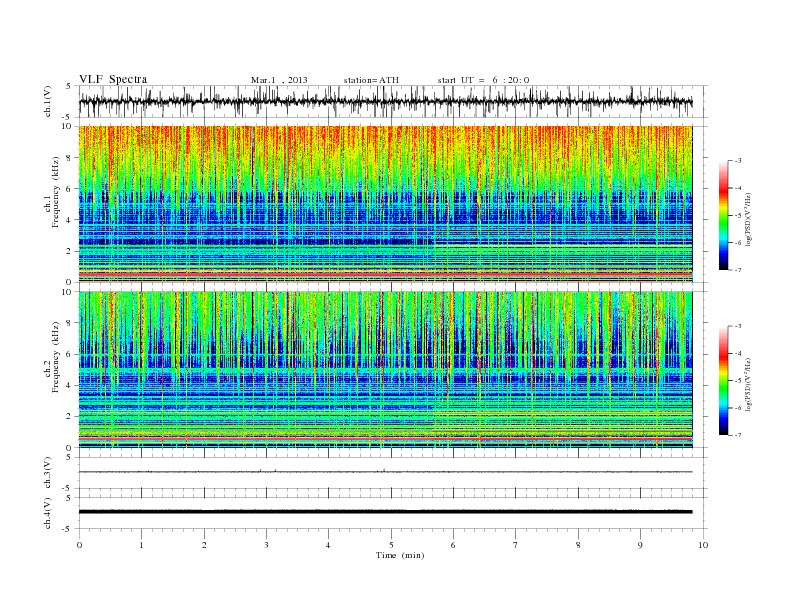Screen dimensions: 792x612
Task: Click the time axis tick label "9"
Action: tap(640, 545)
